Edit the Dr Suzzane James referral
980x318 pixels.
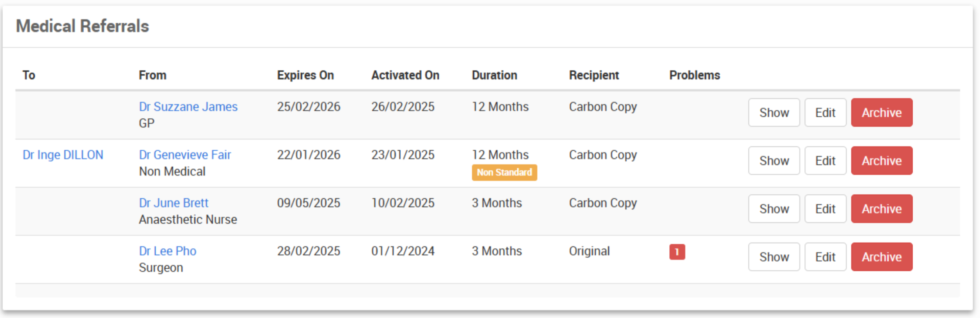(x=825, y=113)
